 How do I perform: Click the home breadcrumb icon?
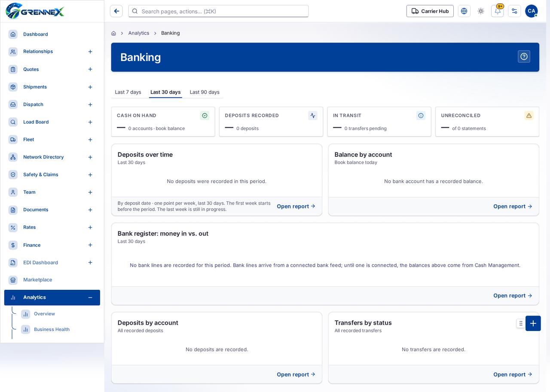click(x=113, y=33)
